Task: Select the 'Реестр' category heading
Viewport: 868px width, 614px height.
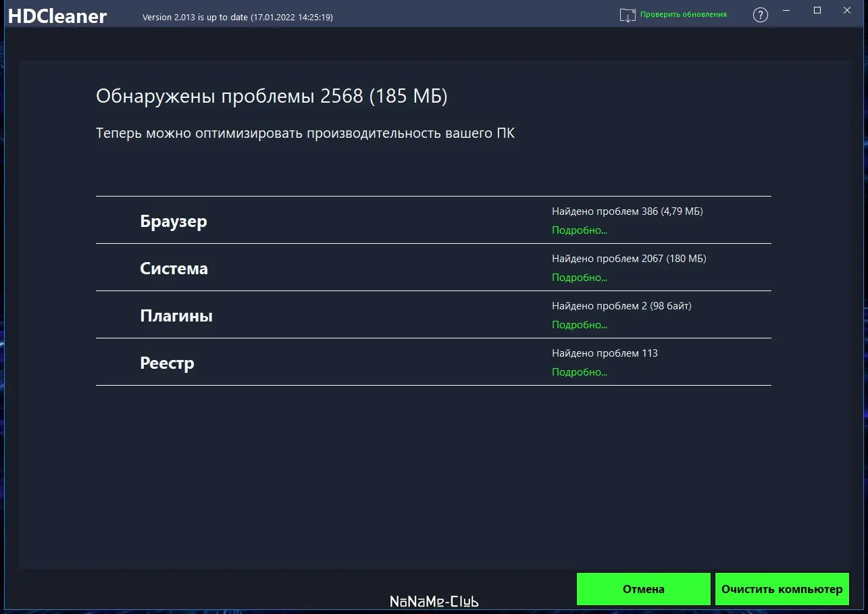Action: pyautogui.click(x=168, y=363)
